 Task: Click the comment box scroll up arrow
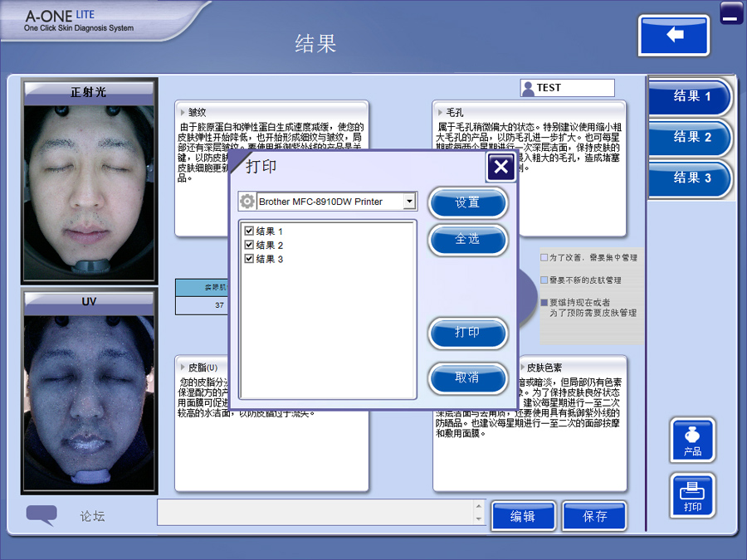(x=479, y=506)
